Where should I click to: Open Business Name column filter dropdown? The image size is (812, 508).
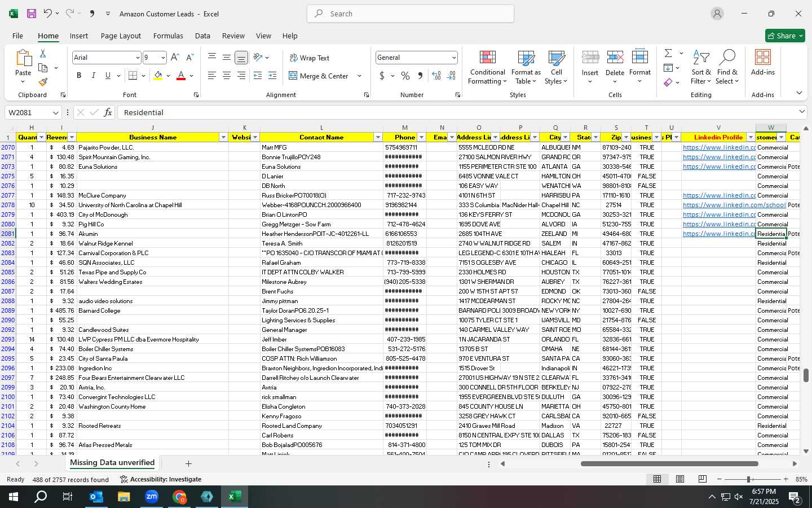pyautogui.click(x=223, y=137)
